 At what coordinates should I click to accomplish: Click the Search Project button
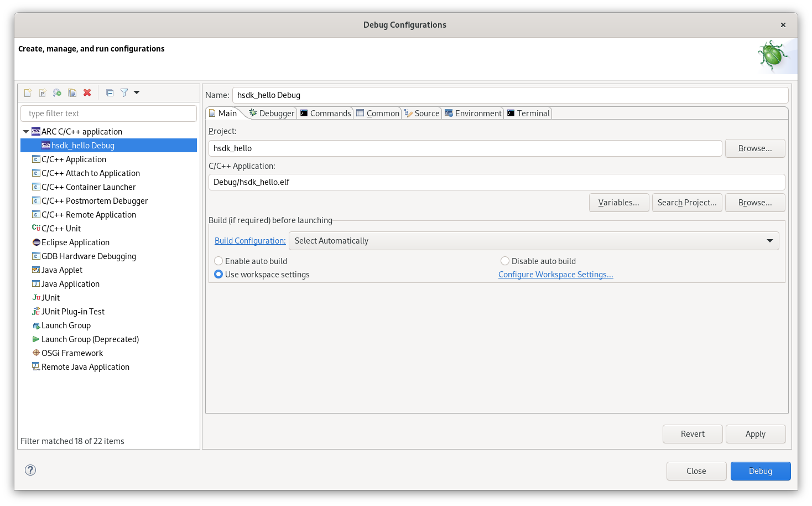click(x=687, y=202)
